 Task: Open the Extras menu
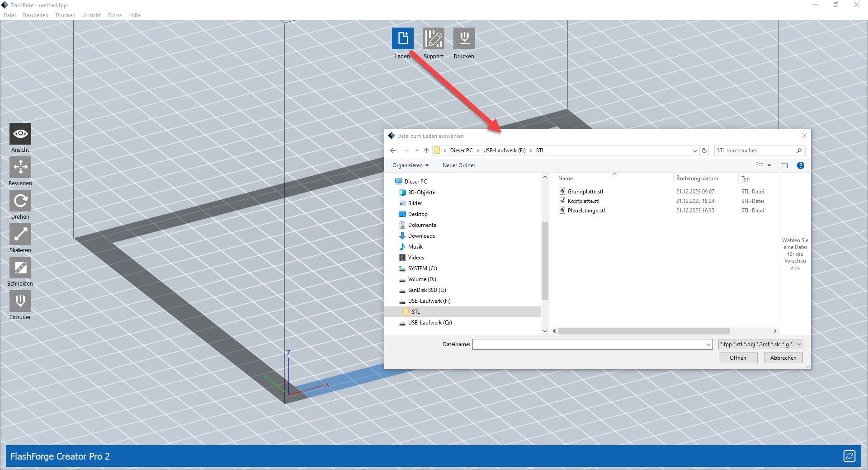click(x=115, y=15)
